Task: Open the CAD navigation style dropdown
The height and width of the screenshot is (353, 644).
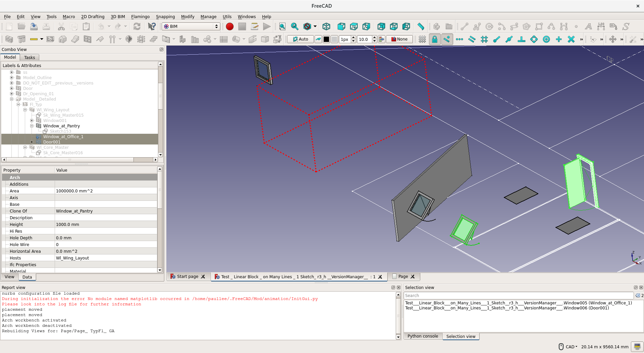Action: click(x=572, y=347)
